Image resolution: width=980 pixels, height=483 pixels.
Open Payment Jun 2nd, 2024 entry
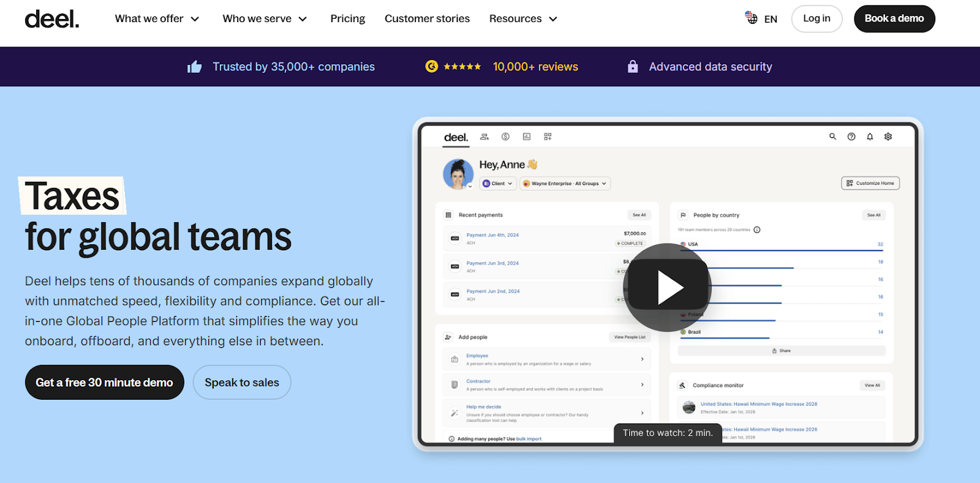[546, 295]
